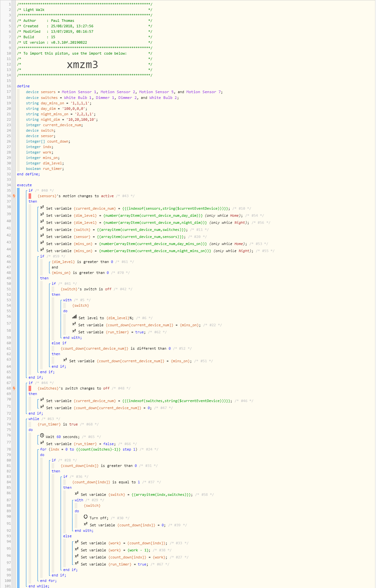Select the x² icon on statement #39

click(x=86, y=524)
